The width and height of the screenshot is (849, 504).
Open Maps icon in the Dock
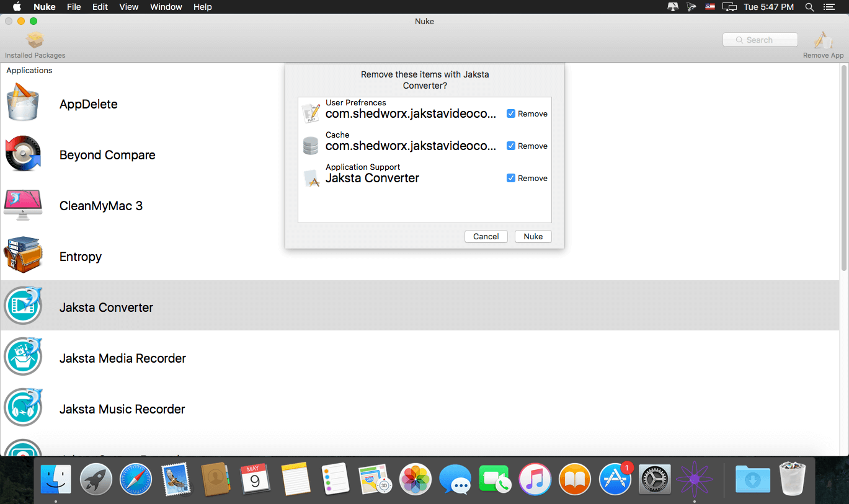pos(375,479)
